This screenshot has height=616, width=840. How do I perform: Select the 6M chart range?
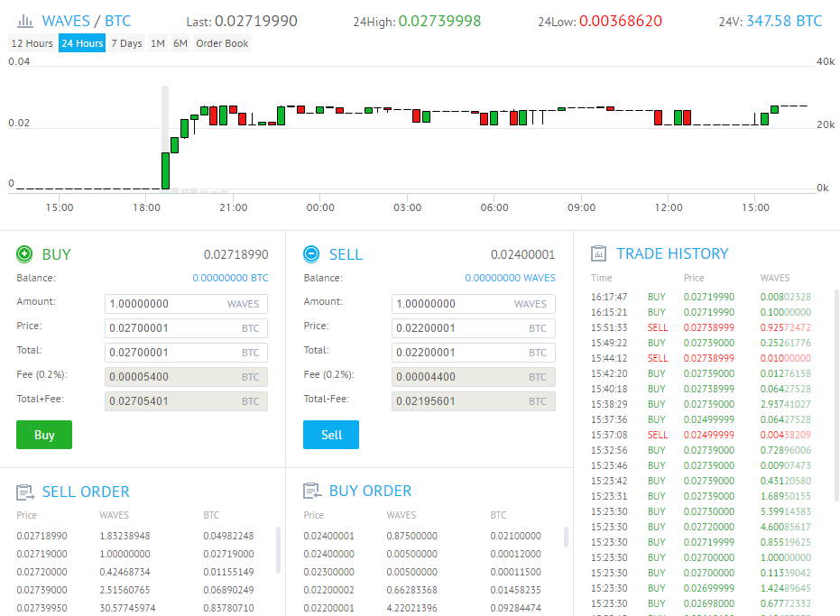180,43
